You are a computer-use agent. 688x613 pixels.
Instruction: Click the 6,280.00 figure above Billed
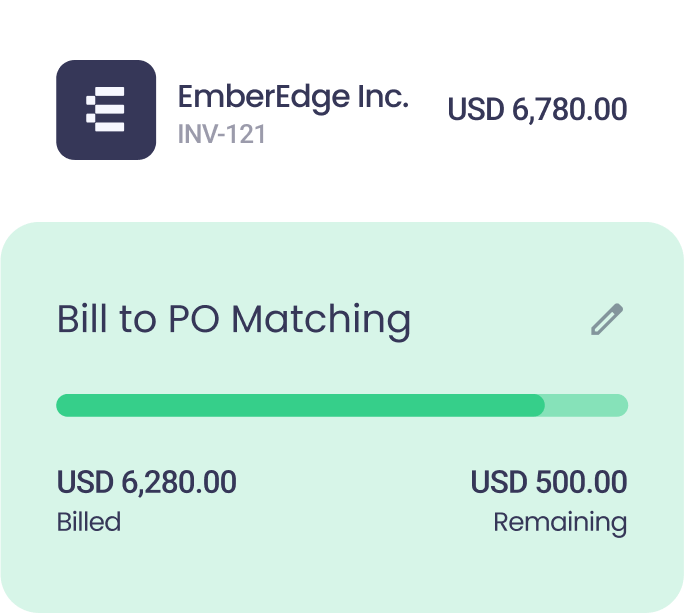pyautogui.click(x=179, y=483)
